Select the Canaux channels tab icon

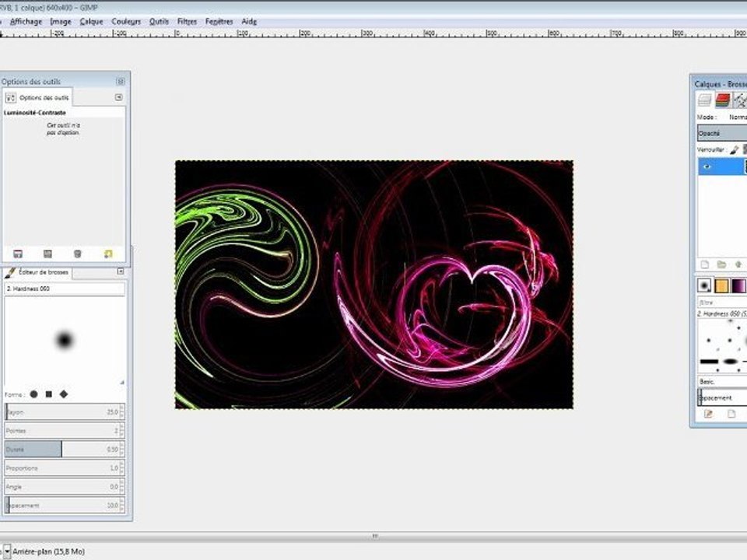(722, 100)
